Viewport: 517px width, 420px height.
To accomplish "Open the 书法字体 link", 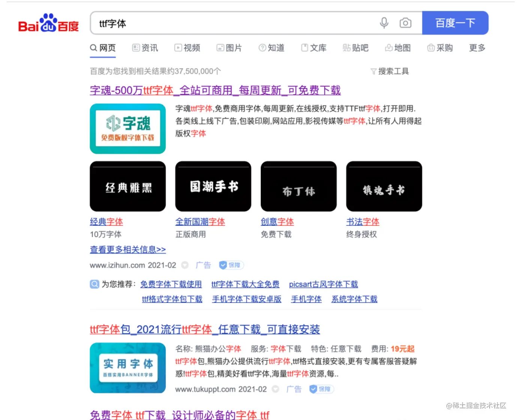I will tap(363, 222).
